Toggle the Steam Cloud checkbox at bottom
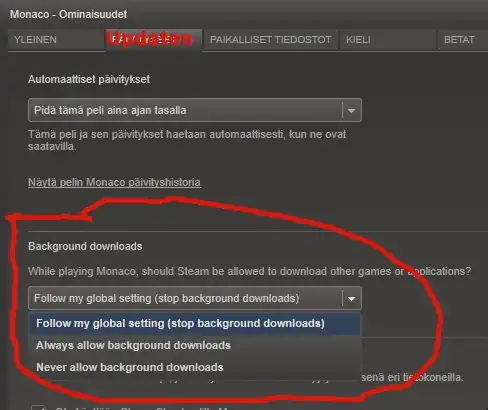488x410 pixels. [x=38, y=407]
